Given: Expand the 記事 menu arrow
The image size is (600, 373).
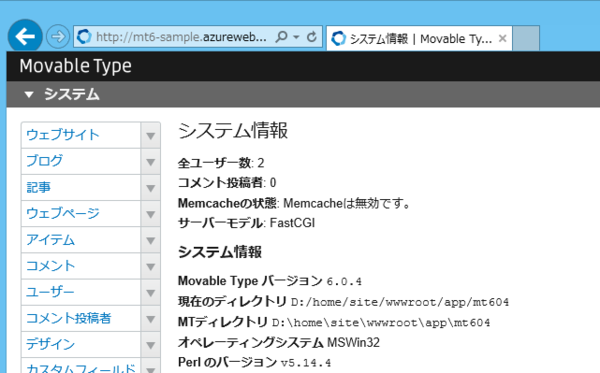Looking at the screenshot, I should point(150,188).
